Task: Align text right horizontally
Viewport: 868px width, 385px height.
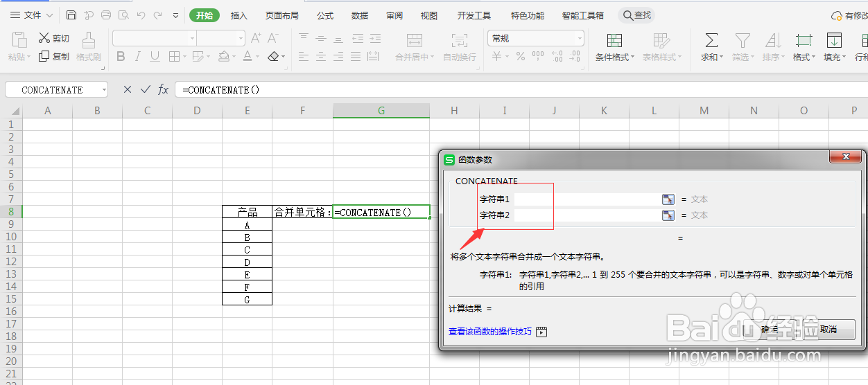Action: (x=338, y=57)
